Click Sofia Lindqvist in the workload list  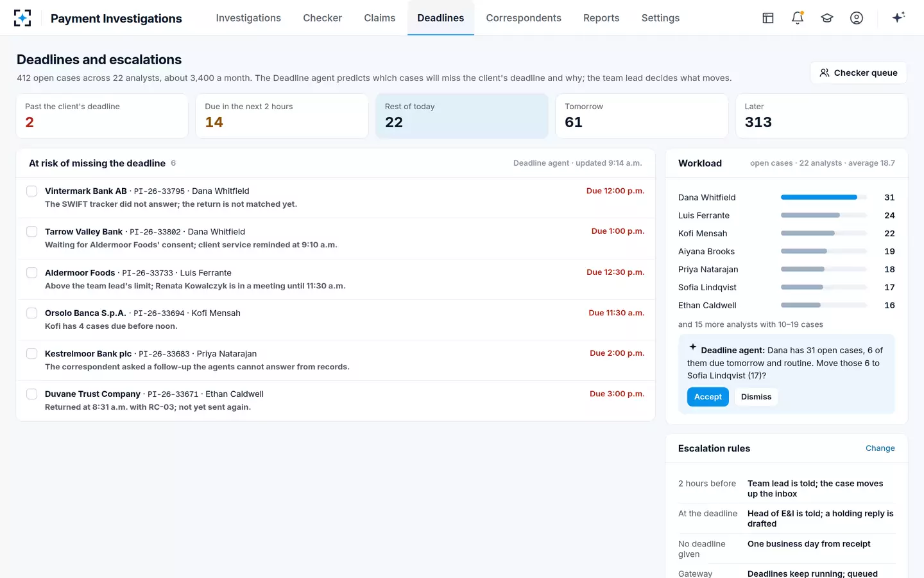pyautogui.click(x=707, y=287)
